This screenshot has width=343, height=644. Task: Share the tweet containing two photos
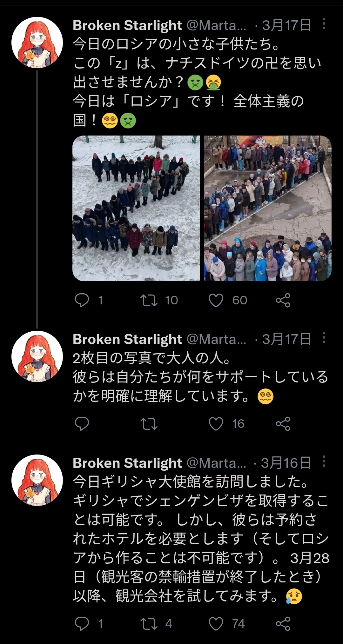pyautogui.click(x=283, y=300)
